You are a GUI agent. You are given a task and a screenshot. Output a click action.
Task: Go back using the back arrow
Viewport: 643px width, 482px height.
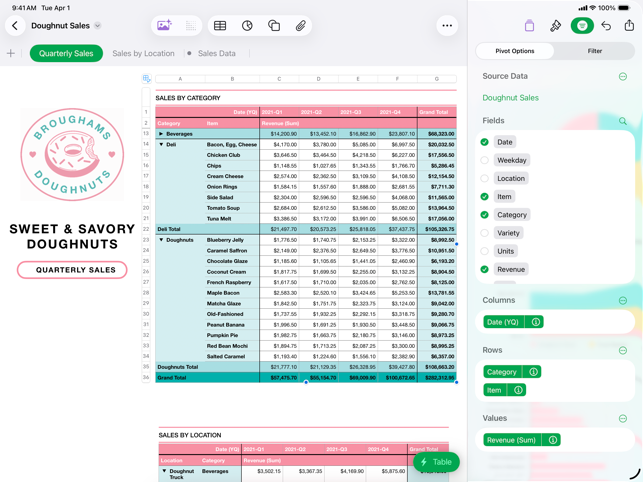pyautogui.click(x=15, y=26)
